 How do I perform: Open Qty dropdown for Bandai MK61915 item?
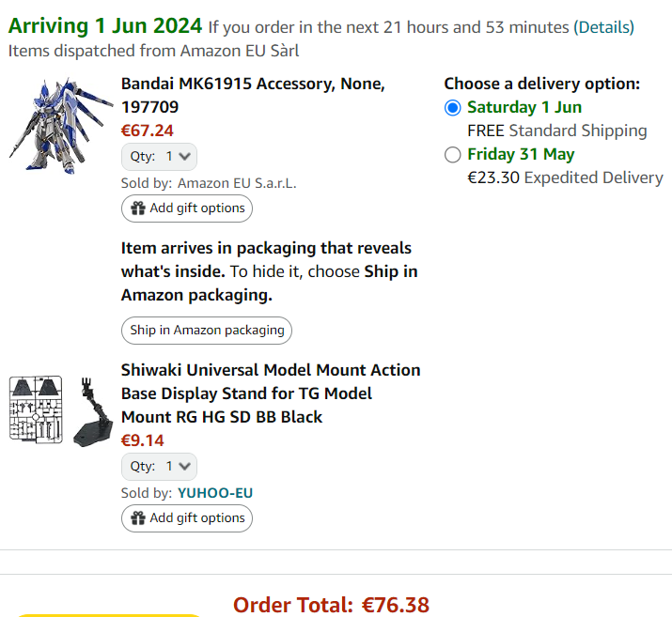159,157
